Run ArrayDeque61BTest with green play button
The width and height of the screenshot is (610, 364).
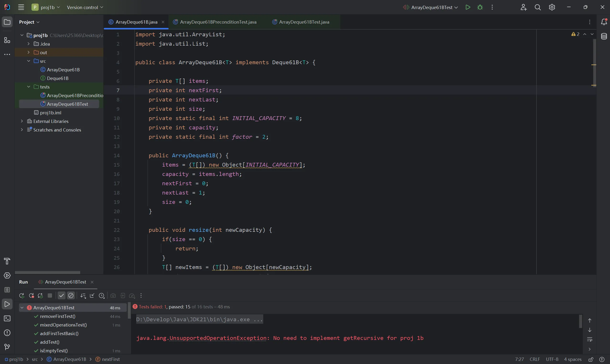pos(468,7)
